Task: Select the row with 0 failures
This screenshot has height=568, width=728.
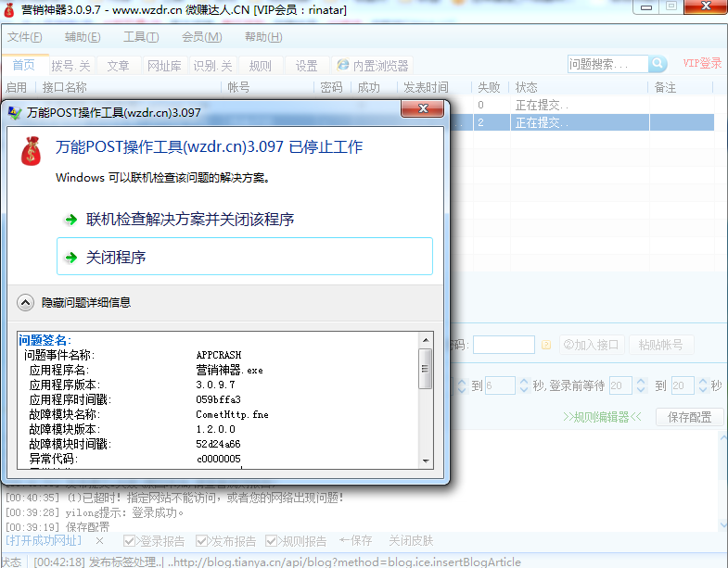Action: 582,106
